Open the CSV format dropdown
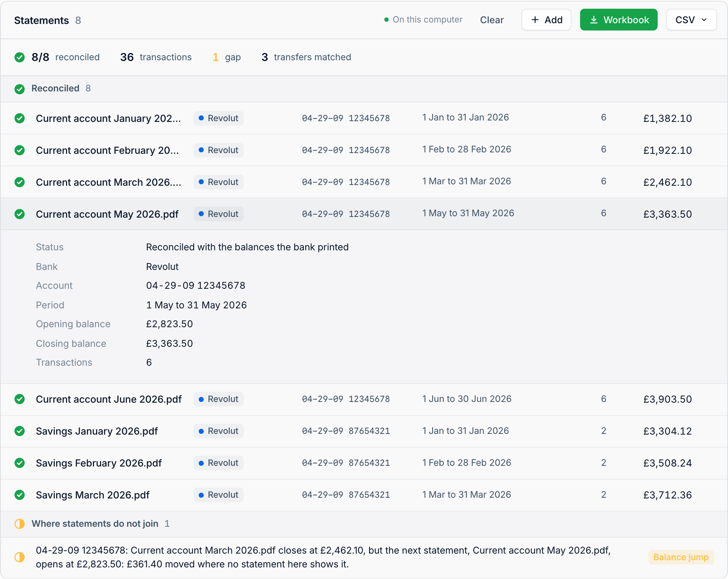 click(x=691, y=20)
